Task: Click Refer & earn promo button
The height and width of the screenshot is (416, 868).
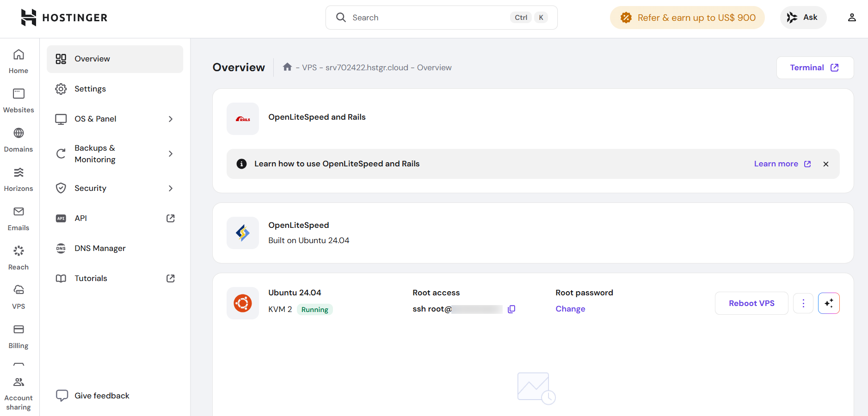Action: [687, 18]
